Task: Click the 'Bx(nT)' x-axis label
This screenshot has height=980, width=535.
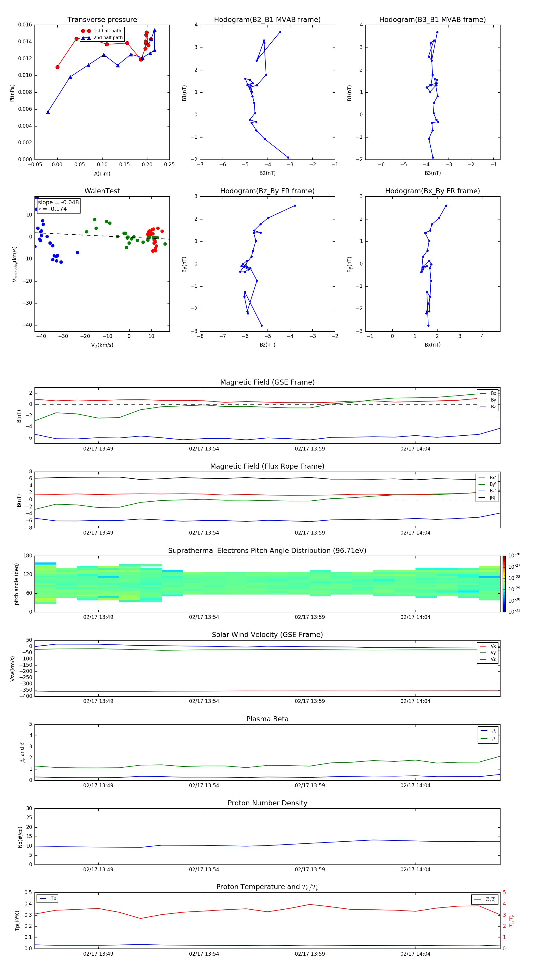Action: click(432, 345)
